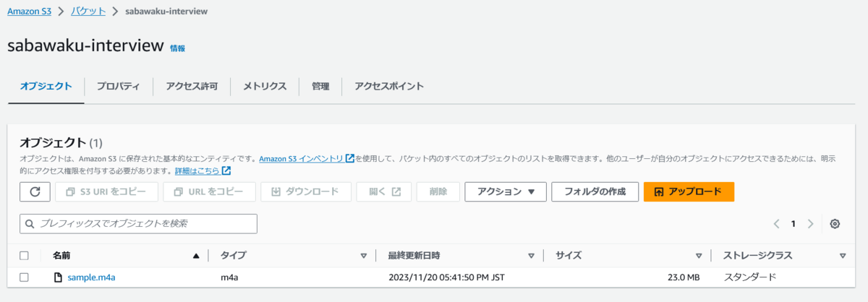The height and width of the screenshot is (302, 868).
Task: Open the メトリクス tab
Action: pyautogui.click(x=265, y=86)
